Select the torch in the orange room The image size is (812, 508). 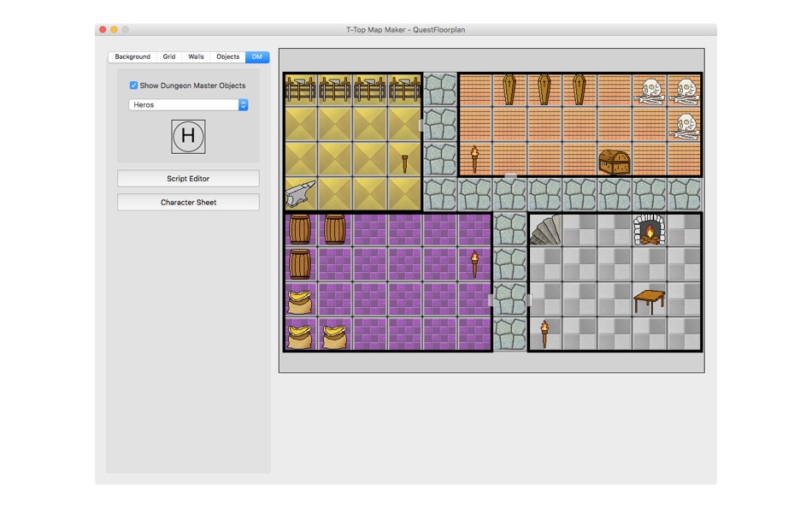[x=474, y=159]
